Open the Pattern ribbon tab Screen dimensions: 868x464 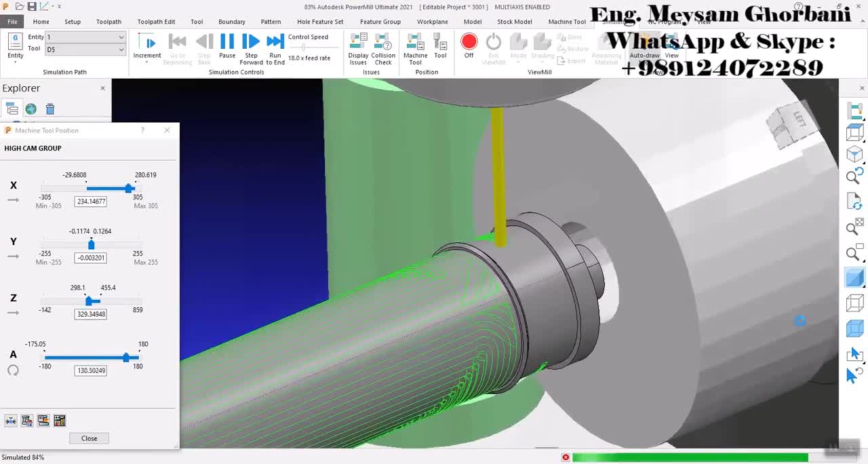click(271, 22)
